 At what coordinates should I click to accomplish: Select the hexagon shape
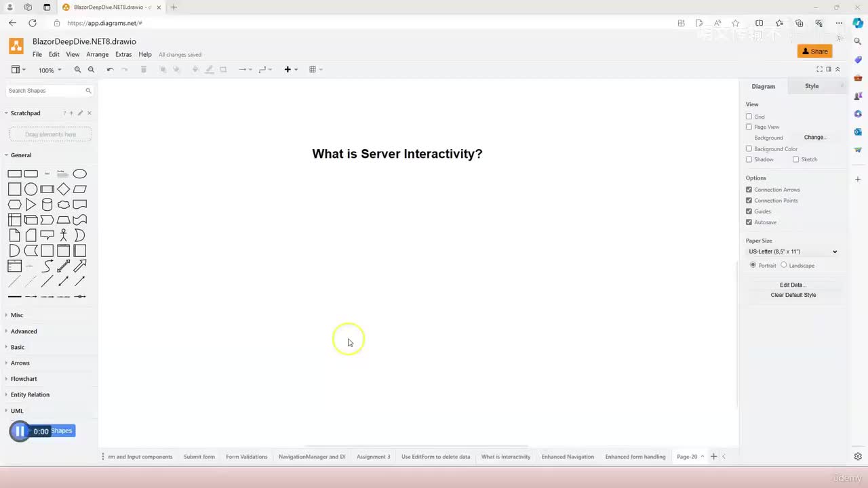(x=14, y=205)
